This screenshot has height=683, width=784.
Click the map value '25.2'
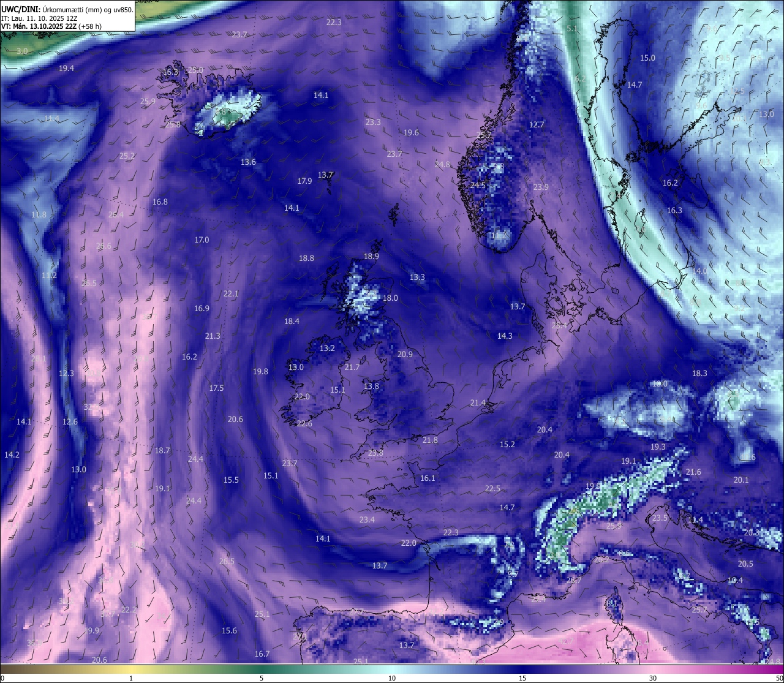point(127,156)
